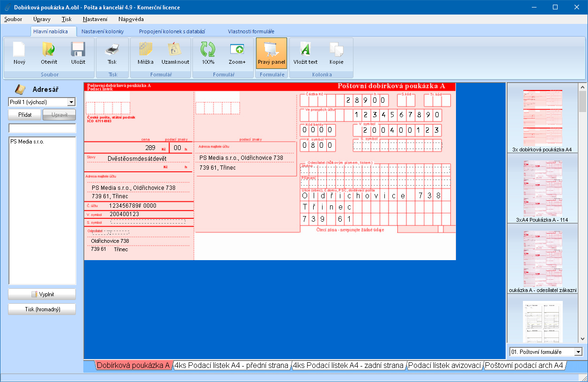The width and height of the screenshot is (588, 382).
Task: Open the Nastavení menu
Action: tap(95, 19)
